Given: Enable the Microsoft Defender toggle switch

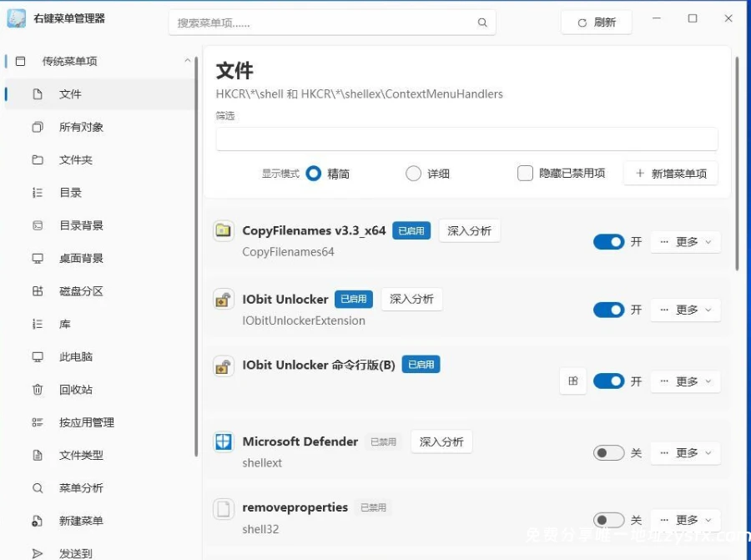Looking at the screenshot, I should click(609, 452).
